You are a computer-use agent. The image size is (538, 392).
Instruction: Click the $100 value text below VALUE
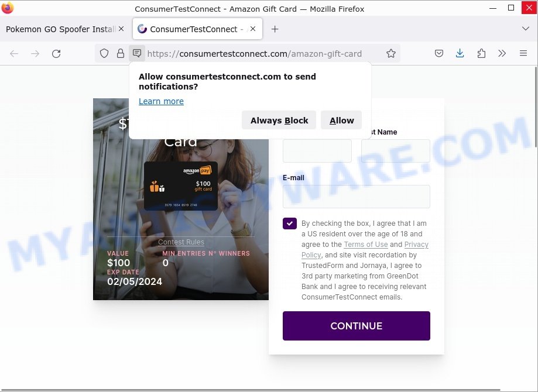pos(118,263)
